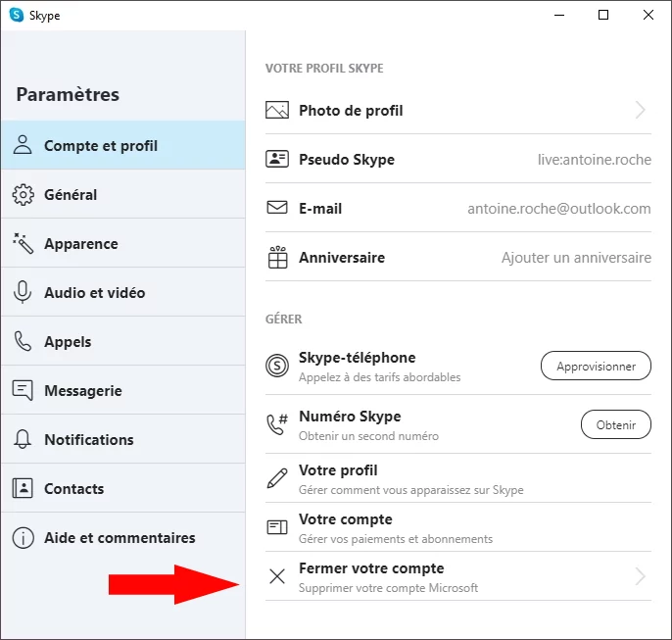Click the gear icon beside Général

[23, 195]
